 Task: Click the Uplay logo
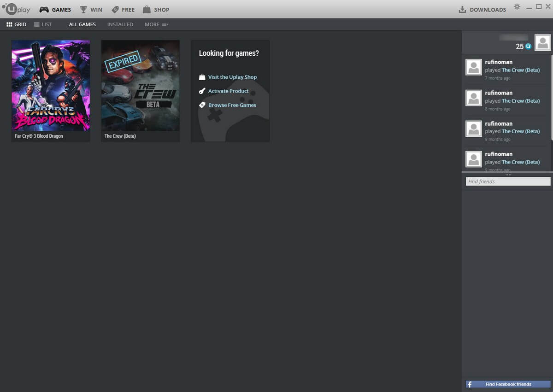tap(16, 9)
